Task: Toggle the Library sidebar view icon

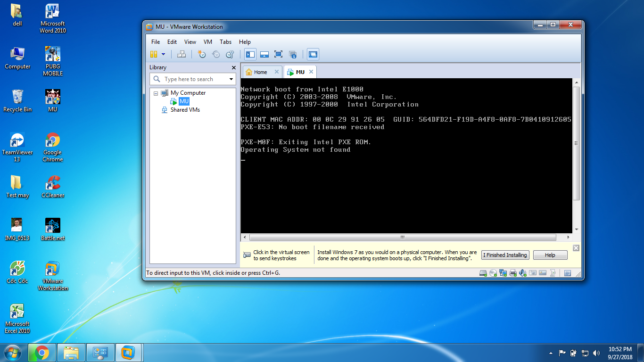Action: [250, 54]
